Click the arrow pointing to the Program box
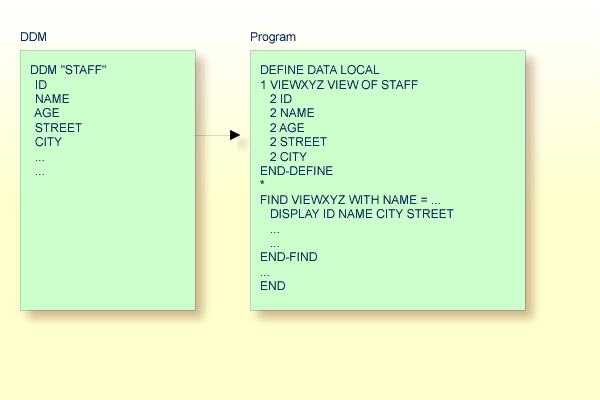Image resolution: width=600 pixels, height=400 pixels. click(234, 134)
